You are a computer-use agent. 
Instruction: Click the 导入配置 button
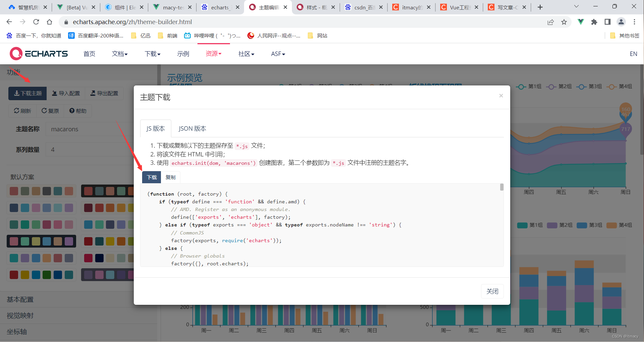[x=66, y=93]
